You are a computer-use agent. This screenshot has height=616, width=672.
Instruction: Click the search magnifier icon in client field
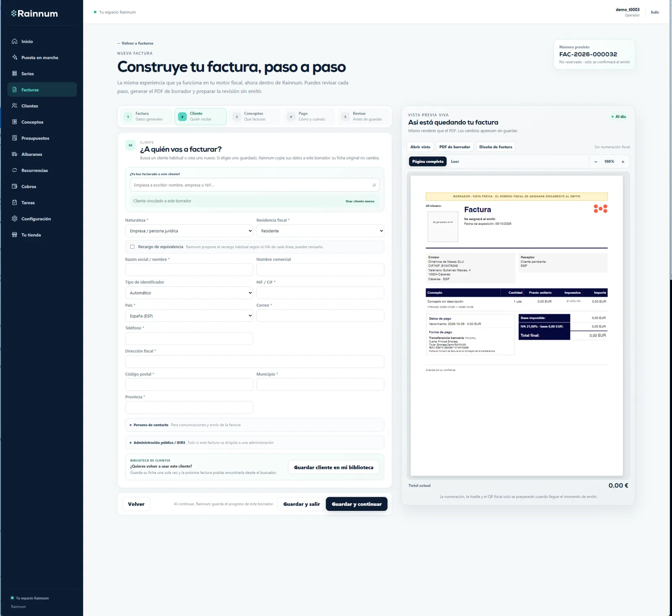[374, 185]
